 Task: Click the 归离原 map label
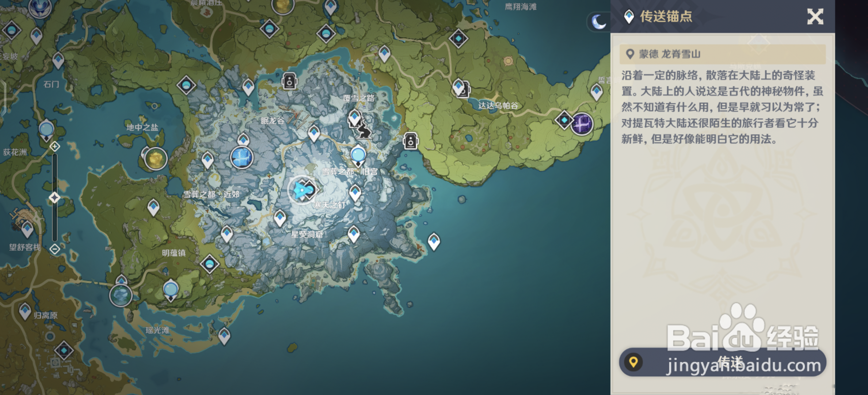click(45, 315)
